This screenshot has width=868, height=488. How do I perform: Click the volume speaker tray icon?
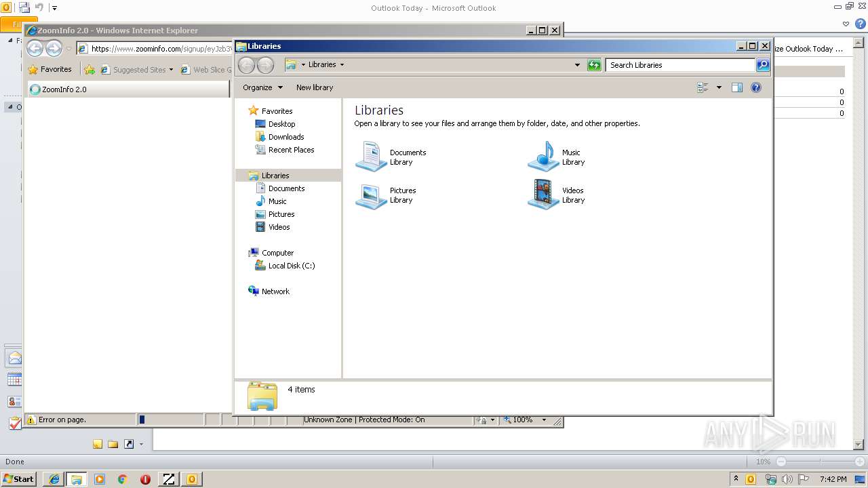click(787, 479)
